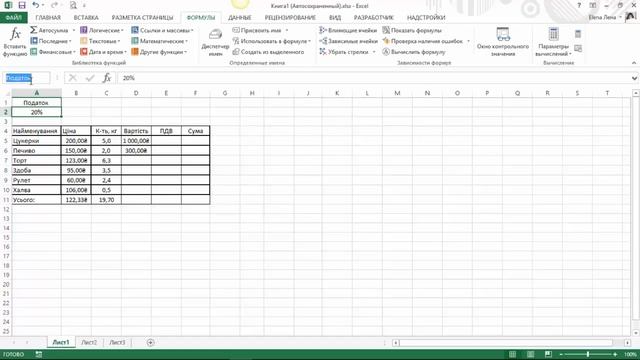Image resolution: width=640 pixels, height=360 pixels.
Task: Click Создать из выделенного button
Action: point(269,52)
